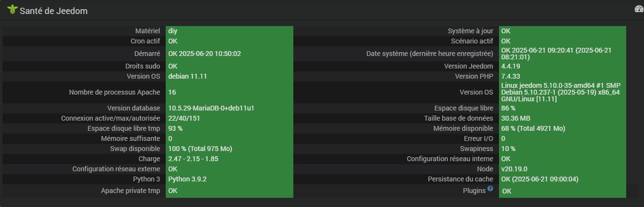Viewport: 644px width, 207px height.
Task: Click the Santé de Jeedom medical icon
Action: tap(12, 10)
